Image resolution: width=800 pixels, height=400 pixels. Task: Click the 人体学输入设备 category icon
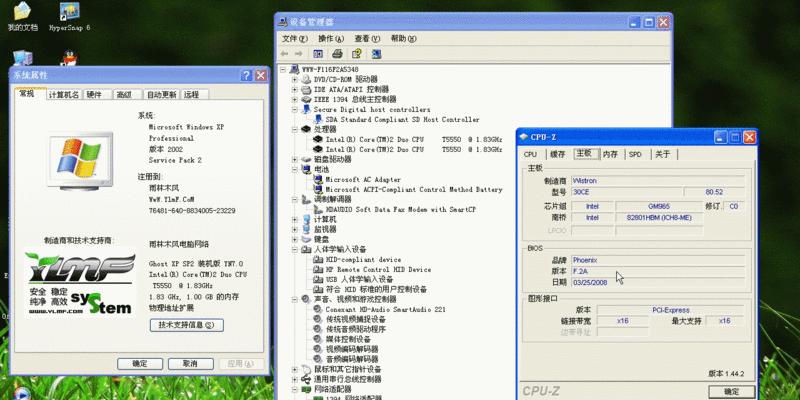(306, 249)
